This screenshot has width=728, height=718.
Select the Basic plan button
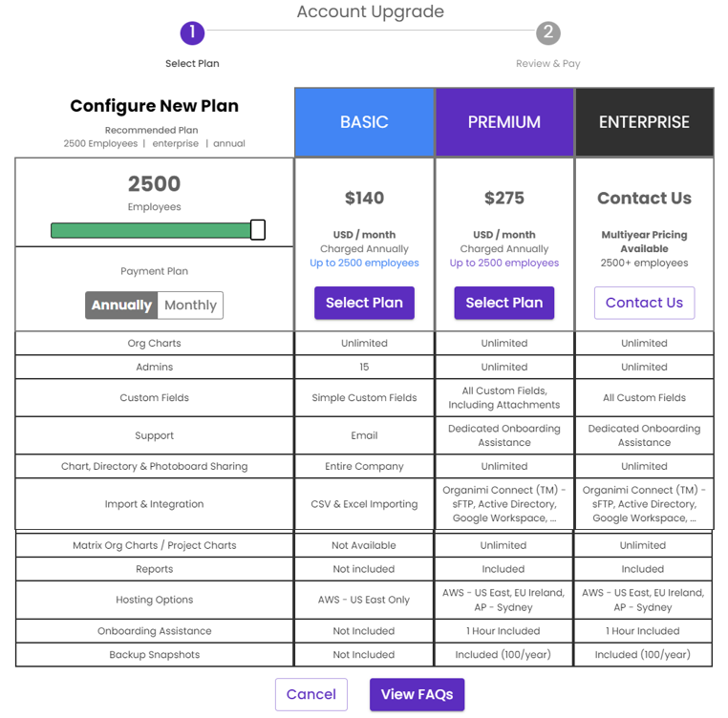(364, 303)
